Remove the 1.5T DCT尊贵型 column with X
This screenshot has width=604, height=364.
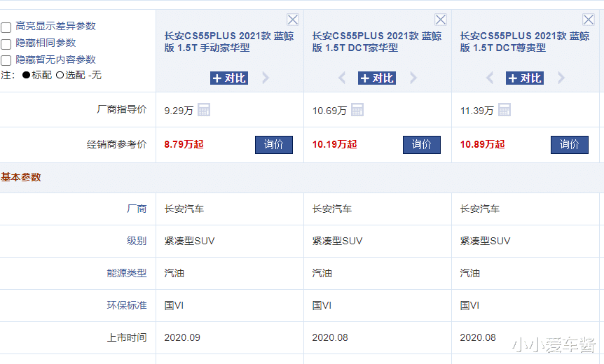589,20
